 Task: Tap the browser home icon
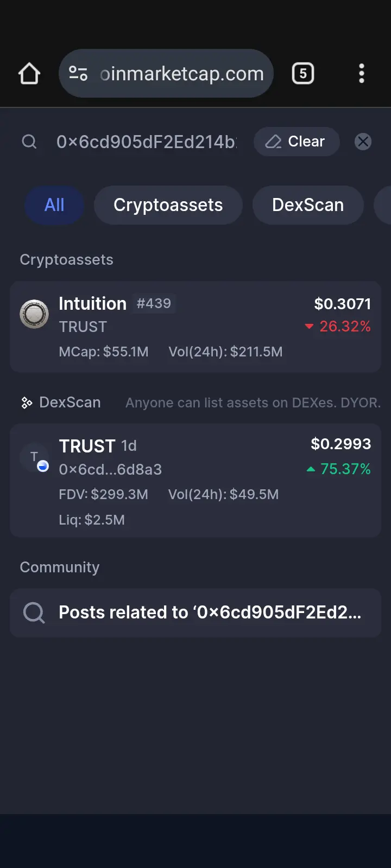point(29,74)
